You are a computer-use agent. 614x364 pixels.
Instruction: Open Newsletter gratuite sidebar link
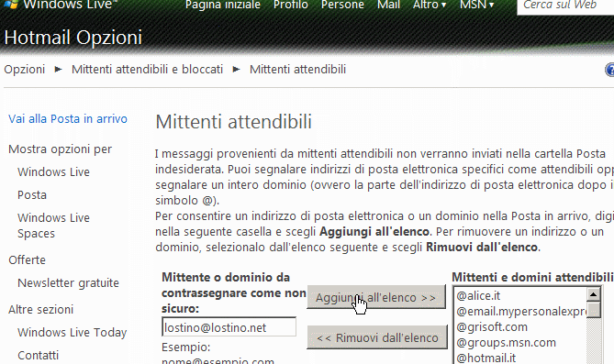[x=68, y=282]
